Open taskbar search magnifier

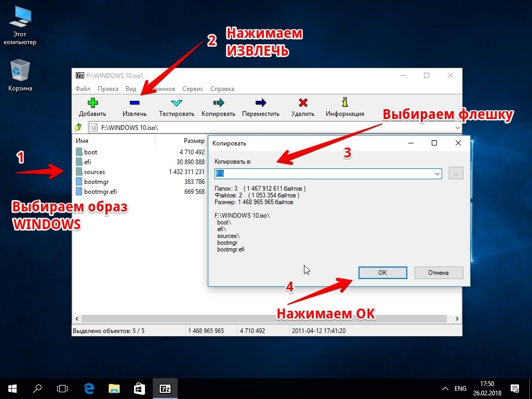37,389
